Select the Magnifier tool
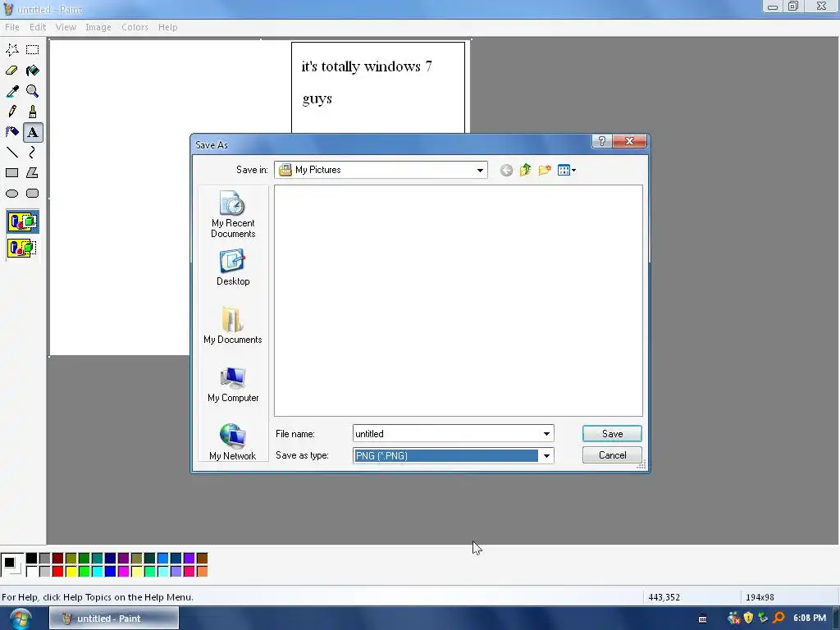The width and height of the screenshot is (840, 630). pyautogui.click(x=33, y=91)
